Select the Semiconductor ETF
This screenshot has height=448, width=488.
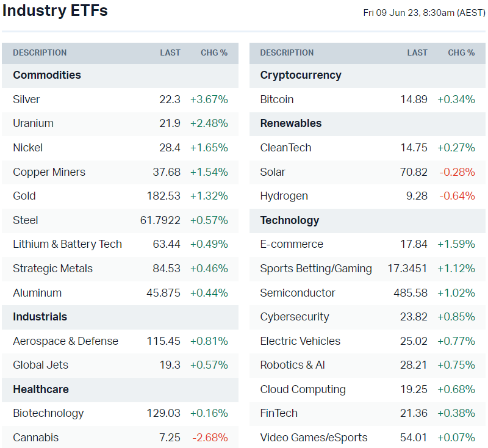[x=298, y=293]
